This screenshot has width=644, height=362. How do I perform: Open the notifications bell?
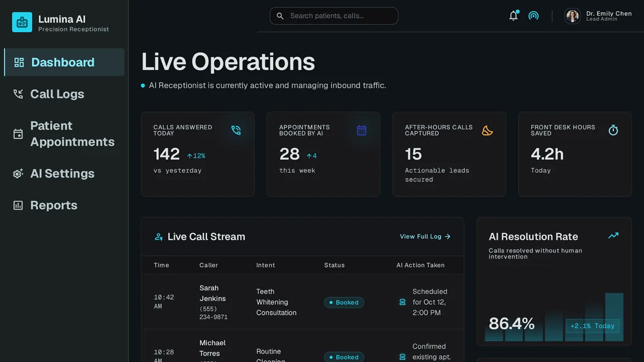514,16
